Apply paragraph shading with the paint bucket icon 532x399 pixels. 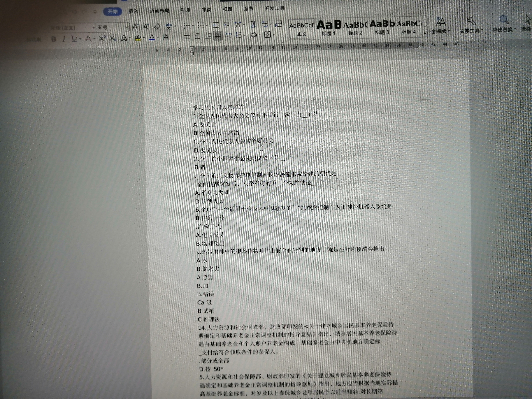click(x=254, y=35)
